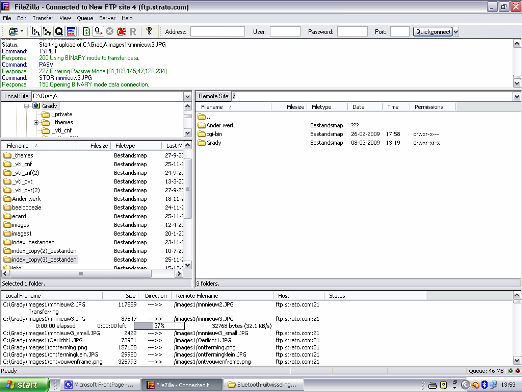Screen dimensions: 522x392
Task: Click the Quickconnect button
Action: (433, 32)
